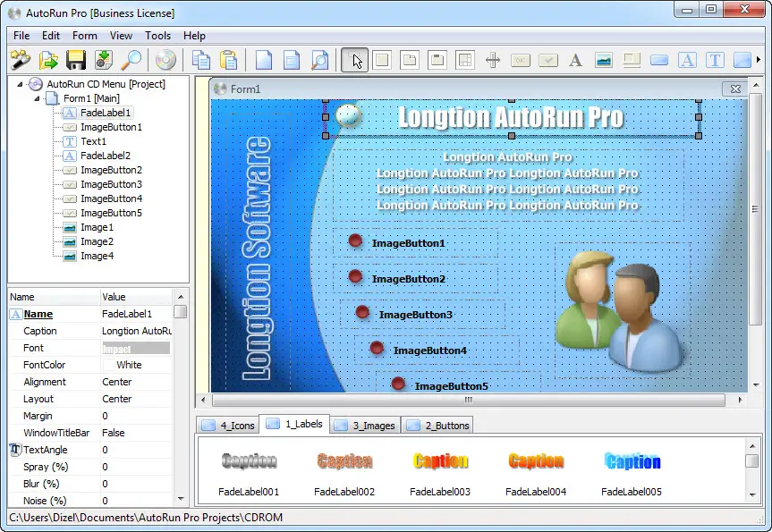Select FadeLabel2 in the project tree
The height and width of the screenshot is (532, 772).
pyautogui.click(x=106, y=156)
